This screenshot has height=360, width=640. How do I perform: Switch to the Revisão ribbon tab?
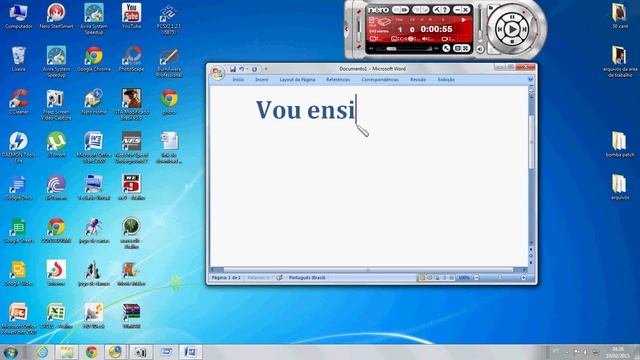(418, 80)
